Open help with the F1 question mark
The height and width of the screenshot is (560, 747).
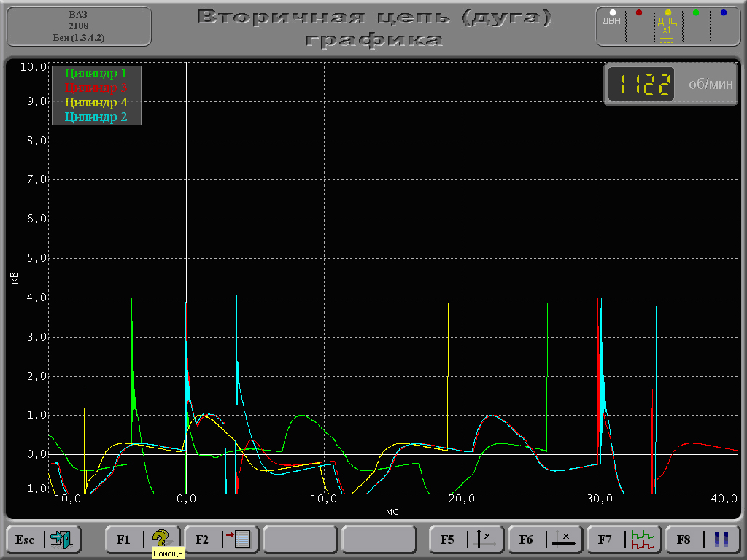pos(160,540)
